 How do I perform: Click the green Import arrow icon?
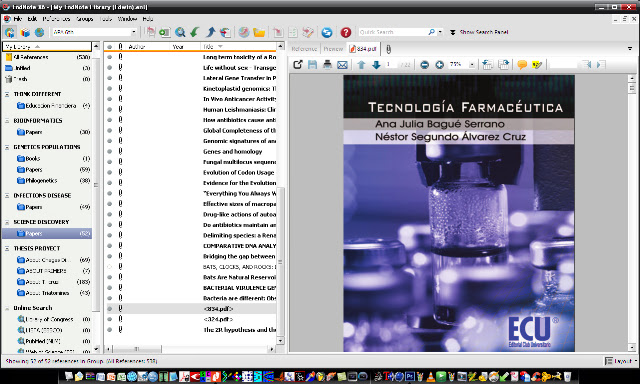pyautogui.click(x=195, y=32)
